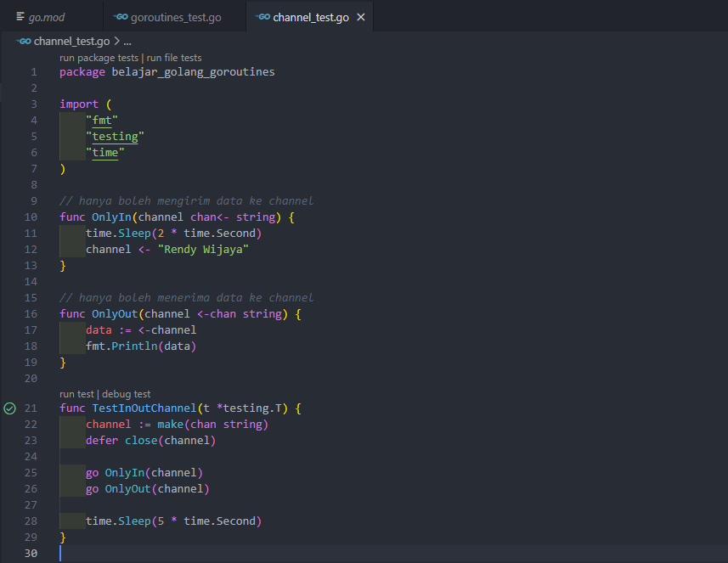
Task: Click the import keyword on line 3
Action: [79, 104]
